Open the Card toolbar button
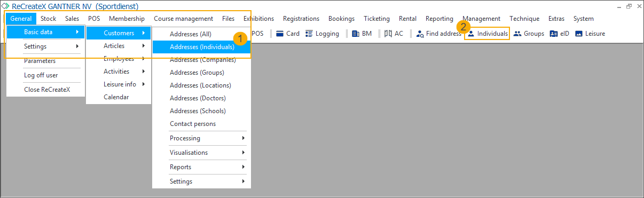Viewport: 644px width, 198px height. (287, 34)
